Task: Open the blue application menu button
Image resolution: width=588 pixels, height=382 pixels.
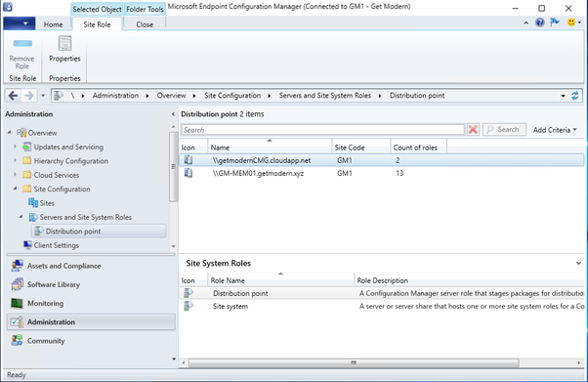Action: click(x=20, y=23)
